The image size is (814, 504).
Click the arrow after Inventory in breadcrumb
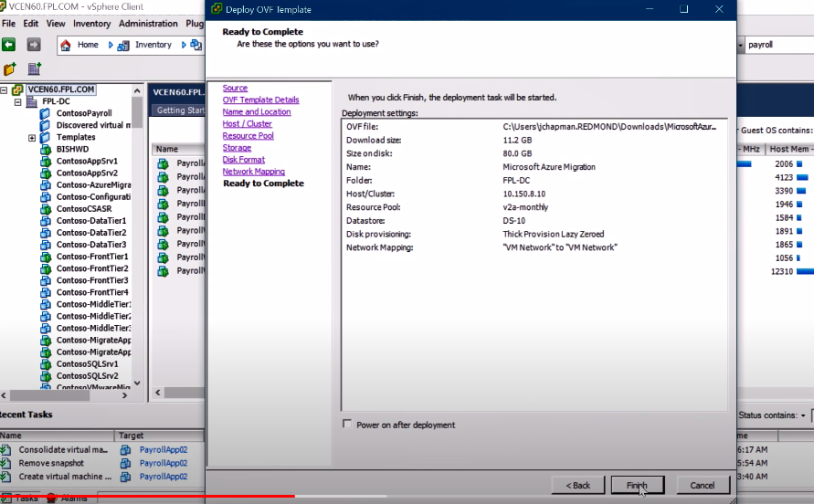[x=184, y=45]
